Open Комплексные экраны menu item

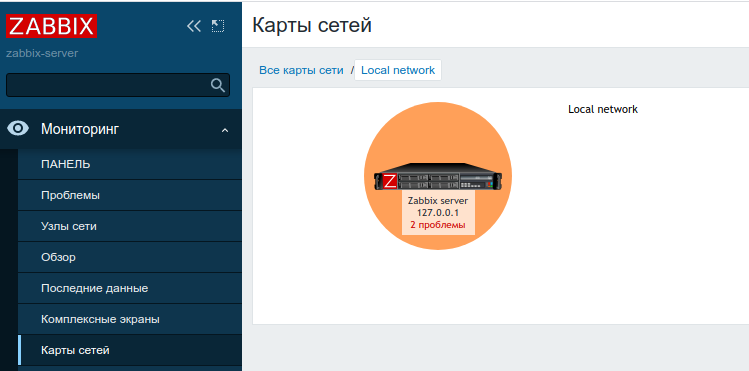[129, 319]
